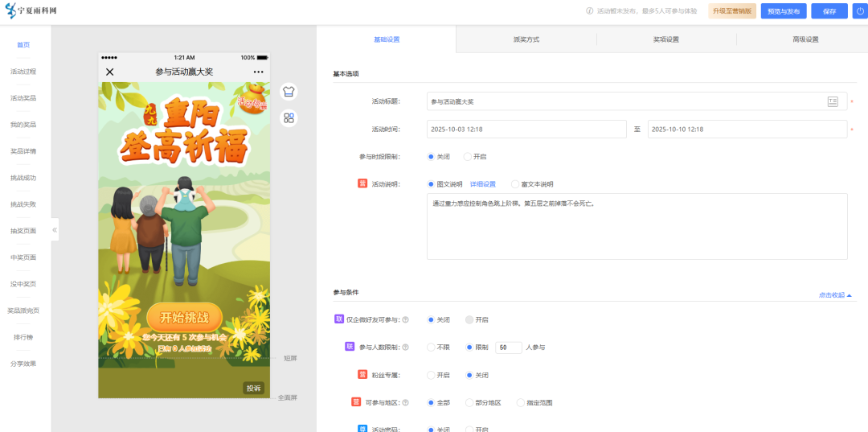Switch to the 派奖方式 tab
This screenshot has height=432, width=868.
[526, 39]
